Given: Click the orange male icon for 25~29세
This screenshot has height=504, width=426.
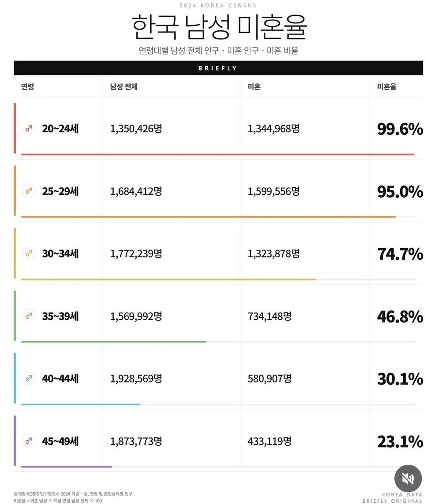Looking at the screenshot, I should tap(29, 191).
